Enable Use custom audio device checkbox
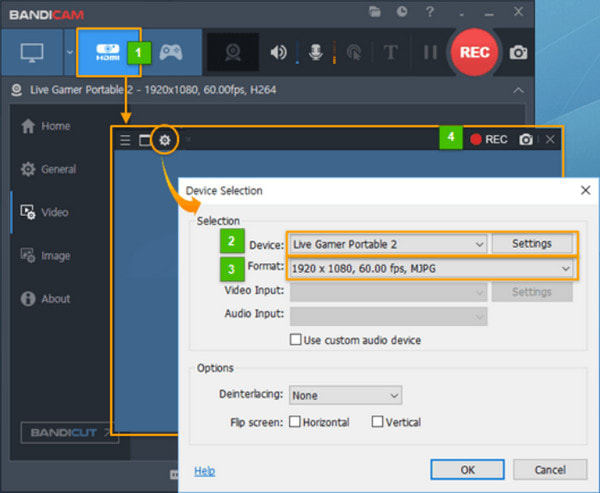 coord(295,340)
